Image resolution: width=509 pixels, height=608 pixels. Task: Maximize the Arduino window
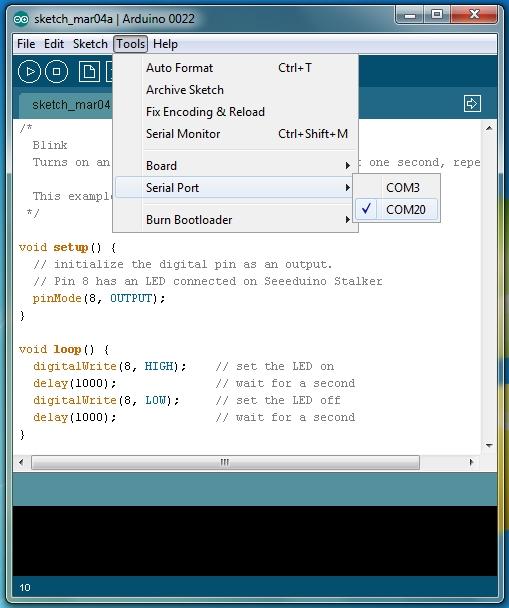437,15
